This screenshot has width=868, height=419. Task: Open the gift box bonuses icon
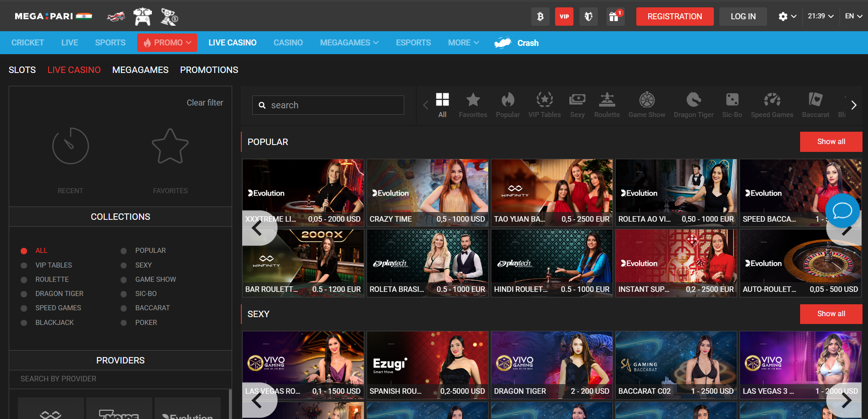[x=615, y=17]
